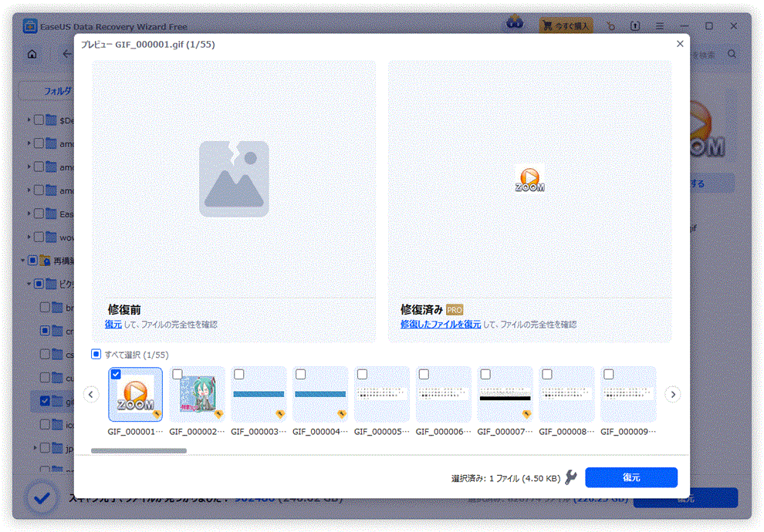Click the back arrow navigation icon
764x532 pixels.
pyautogui.click(x=66, y=54)
